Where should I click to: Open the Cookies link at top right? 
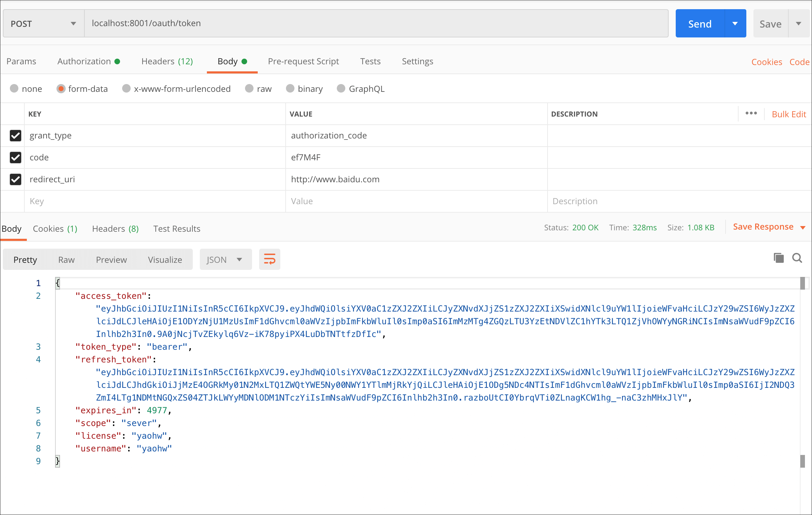(766, 62)
